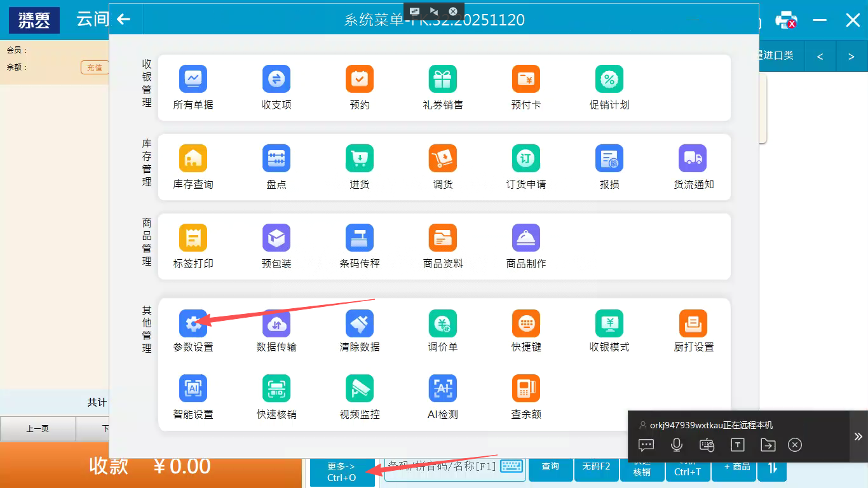Open 库存查询 inventory icon
Screen dimensions: 868x488
(x=193, y=158)
